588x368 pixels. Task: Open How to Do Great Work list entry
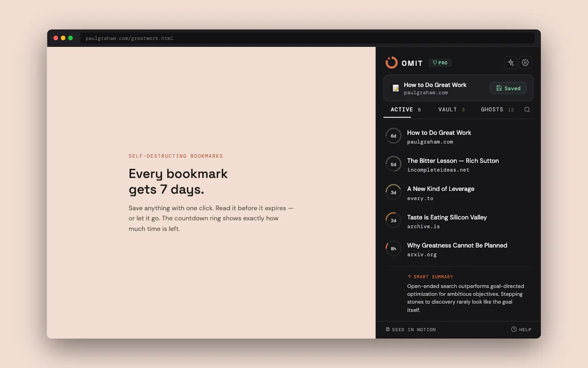[x=458, y=137]
